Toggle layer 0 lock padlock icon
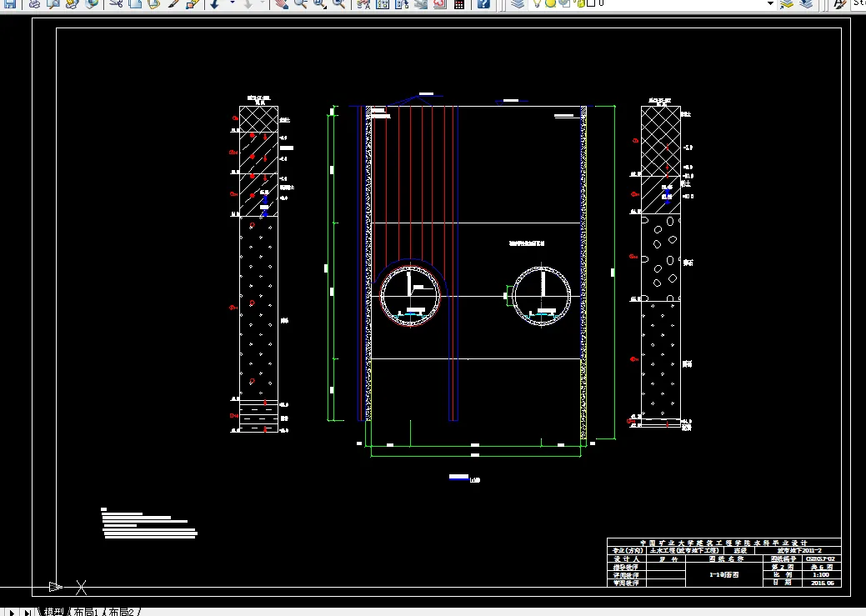The image size is (866, 616). [x=579, y=3]
